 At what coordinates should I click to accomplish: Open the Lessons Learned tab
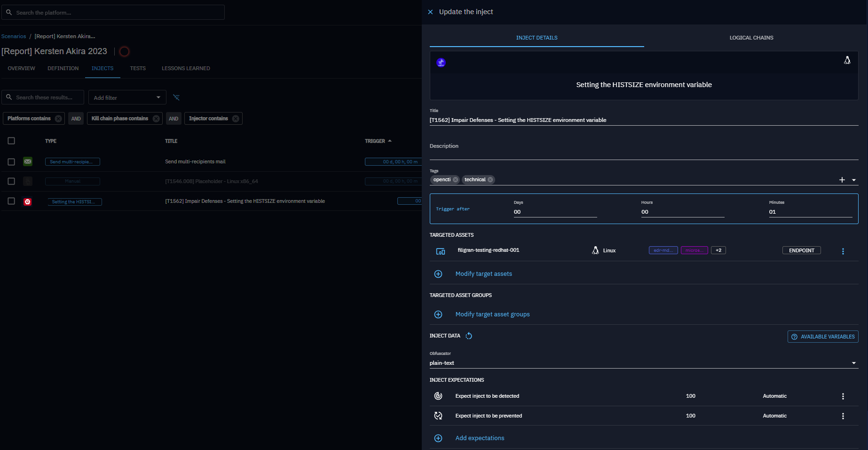point(186,69)
